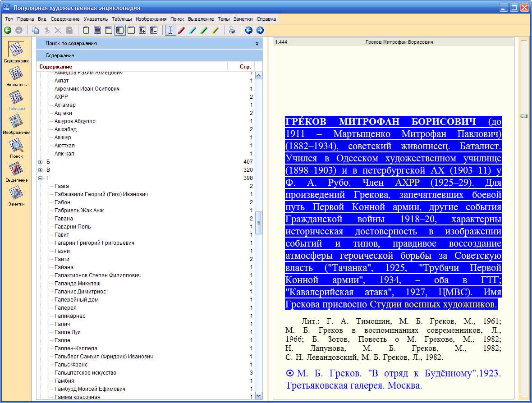The height and width of the screenshot is (403, 532).
Task: Select the Галактионов Степан Филиппович entry
Action: 97,275
